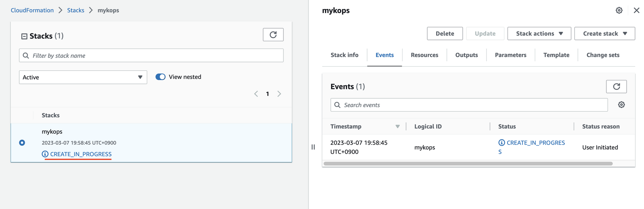Click the Delete stack button
This screenshot has width=644, height=209.
tap(445, 33)
